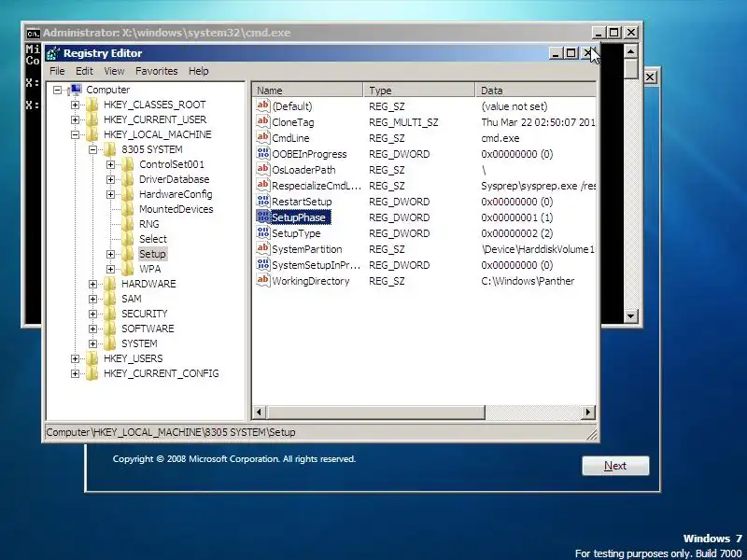The width and height of the screenshot is (747, 560).
Task: Select the WorkingDirectory value name
Action: 311,281
